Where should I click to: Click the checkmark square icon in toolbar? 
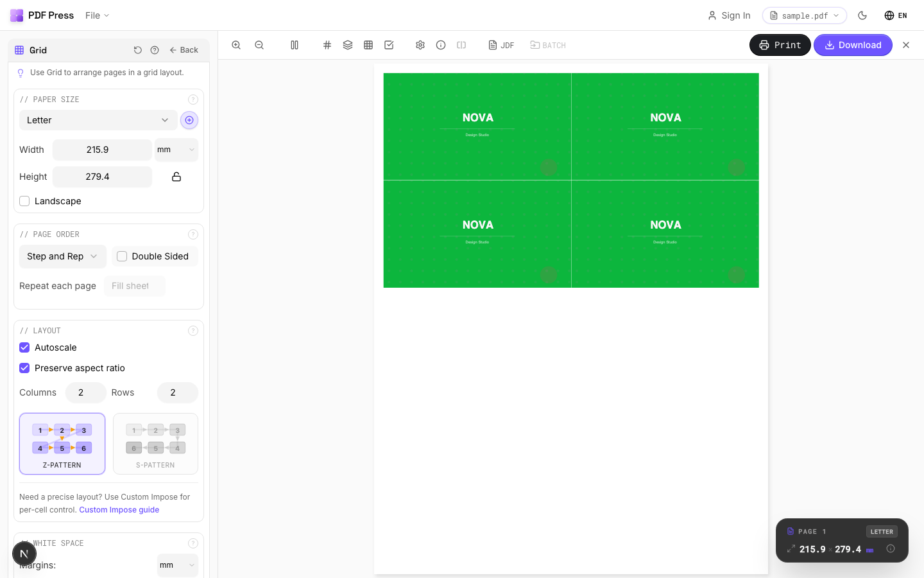[x=389, y=45]
